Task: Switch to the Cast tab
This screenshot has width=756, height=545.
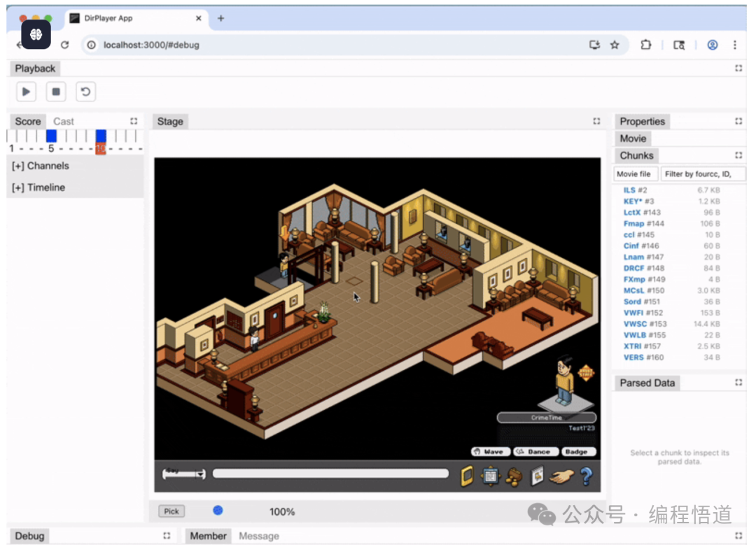Action: pos(64,121)
